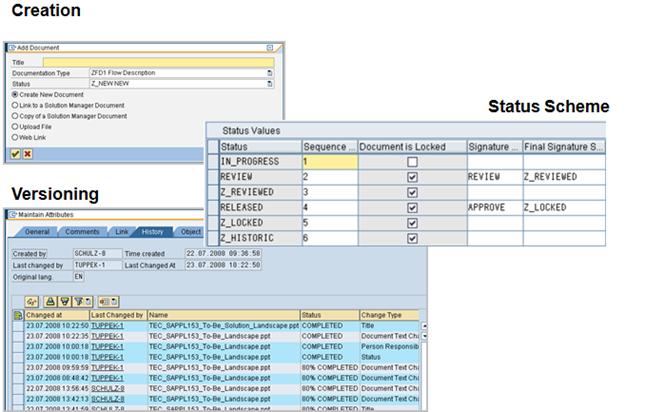Click the Sequence column header
Image resolution: width=665 pixels, height=412 pixels.
[330, 147]
